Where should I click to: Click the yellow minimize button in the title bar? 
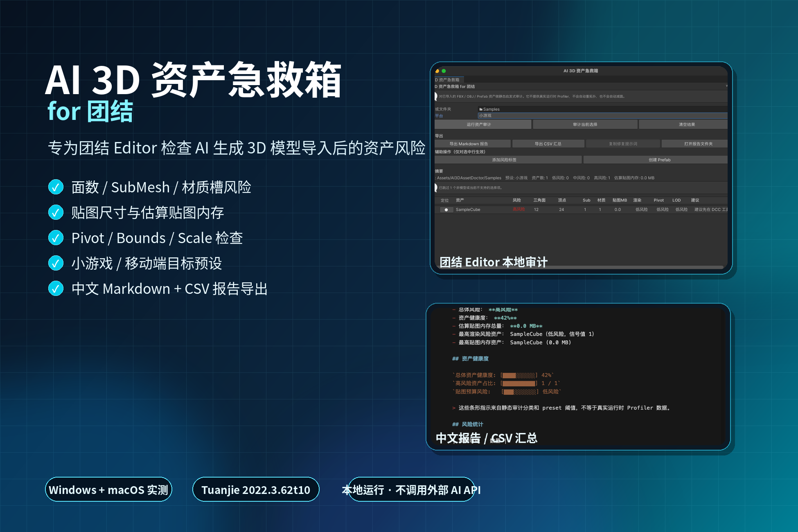[437, 71]
